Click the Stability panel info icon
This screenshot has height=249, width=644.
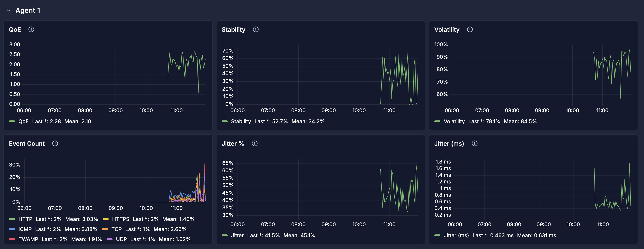256,30
